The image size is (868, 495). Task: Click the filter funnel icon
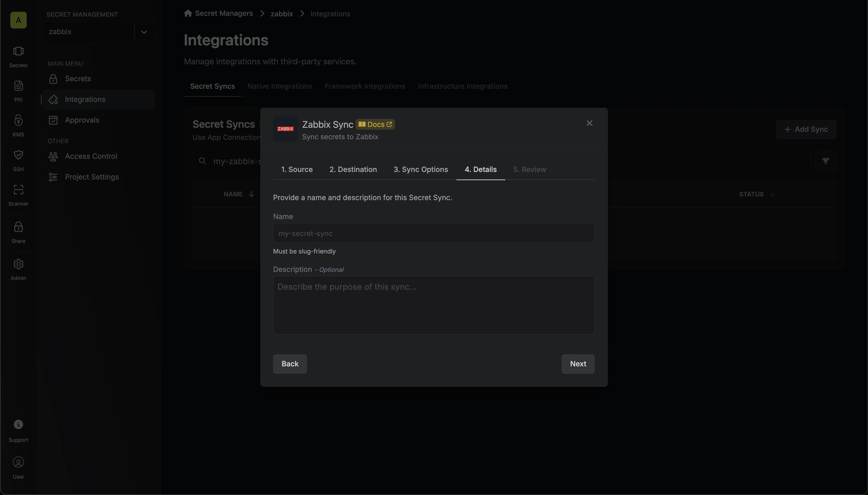(826, 161)
